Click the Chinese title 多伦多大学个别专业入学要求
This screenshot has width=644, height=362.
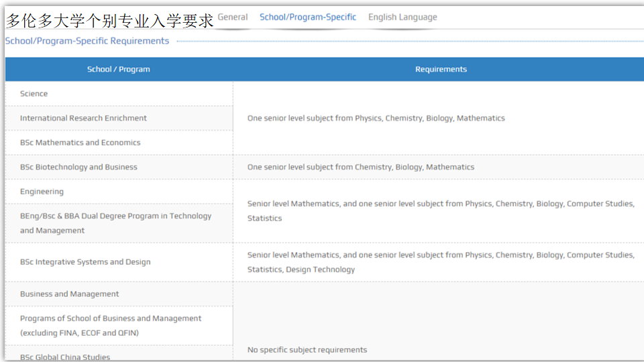pos(109,21)
